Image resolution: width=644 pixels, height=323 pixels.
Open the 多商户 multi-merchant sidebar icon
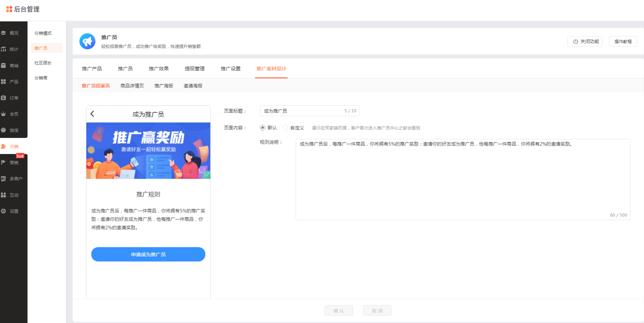[3, 179]
